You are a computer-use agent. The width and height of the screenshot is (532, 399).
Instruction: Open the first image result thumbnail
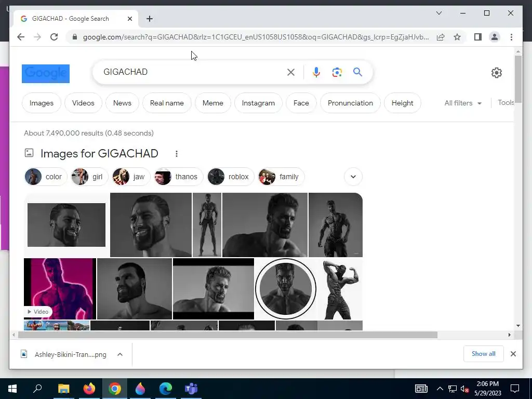pyautogui.click(x=66, y=225)
